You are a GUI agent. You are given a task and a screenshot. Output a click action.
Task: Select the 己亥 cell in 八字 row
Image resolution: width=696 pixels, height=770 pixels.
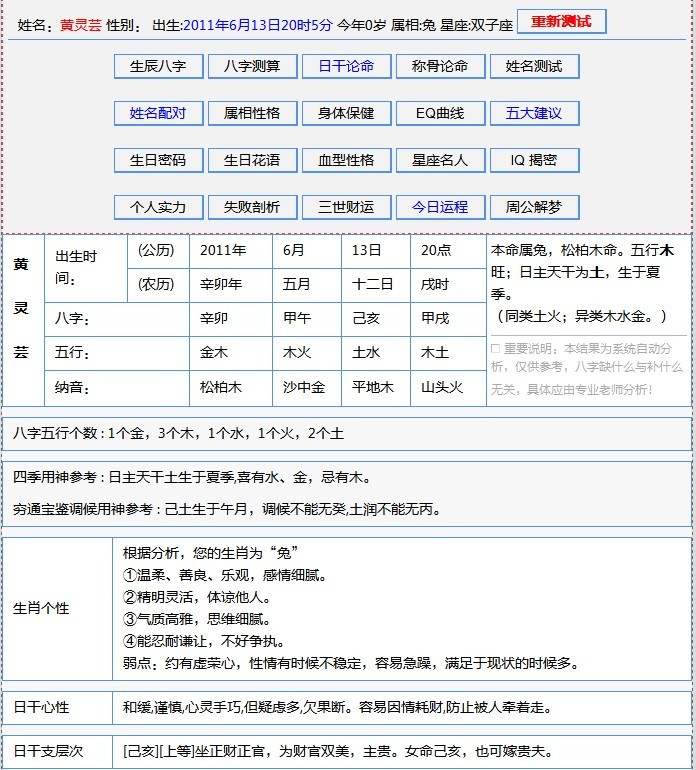(x=376, y=319)
